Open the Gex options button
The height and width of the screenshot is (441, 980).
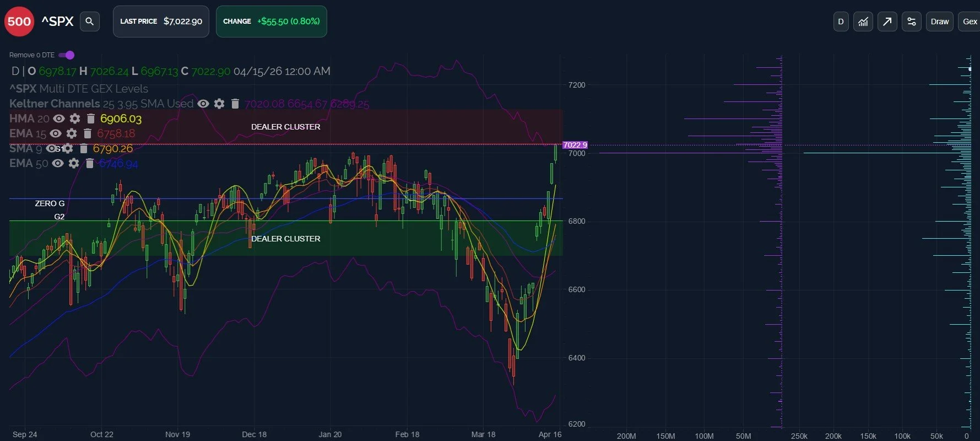[x=970, y=21]
